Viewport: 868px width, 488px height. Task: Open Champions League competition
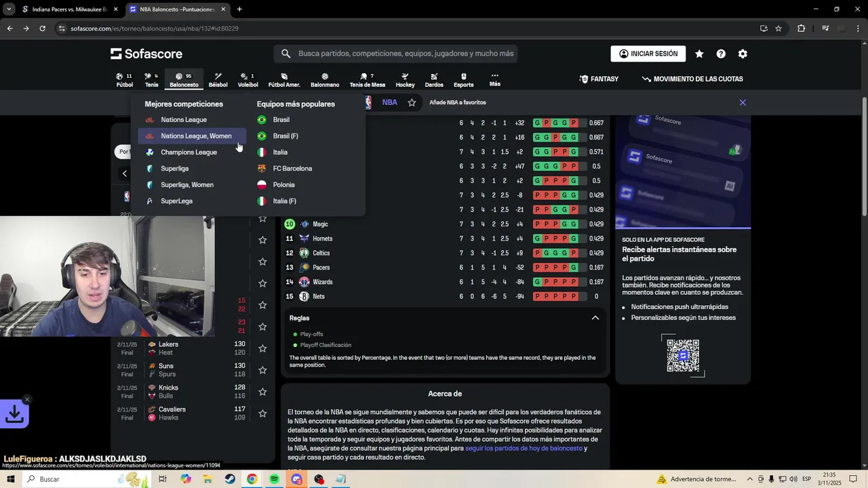189,152
